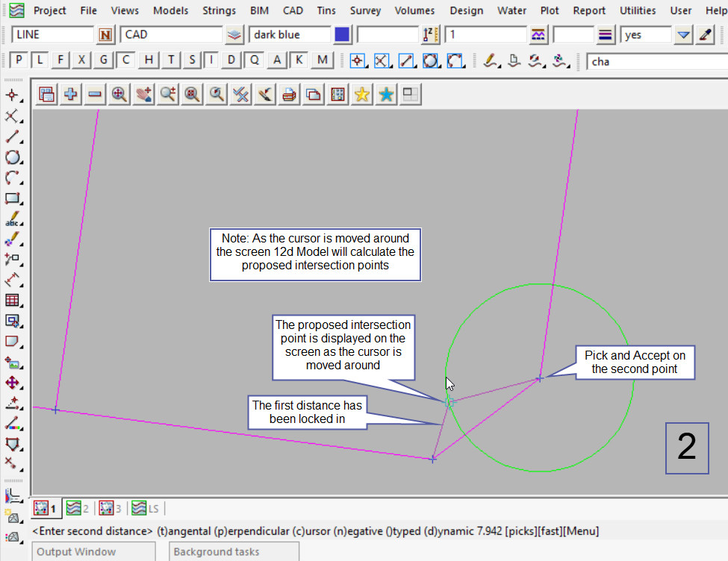The width and height of the screenshot is (728, 561).
Task: Toggle the P snap button
Action: point(19,60)
